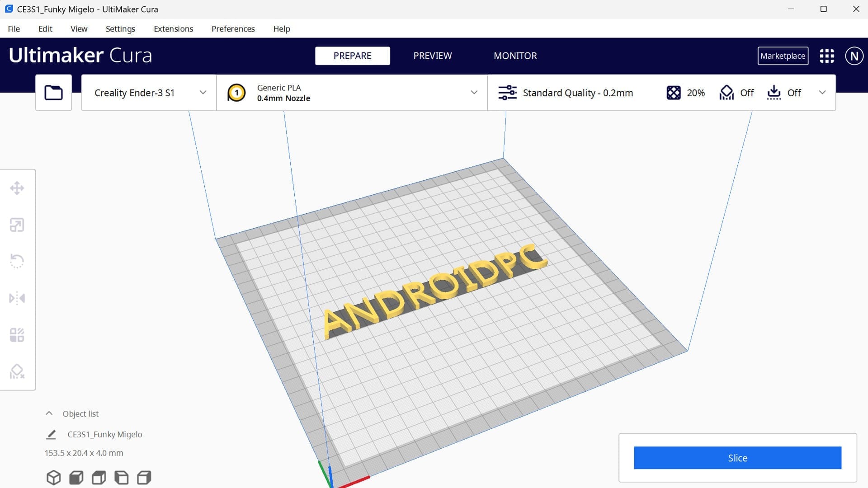Click the 153.5 x 20.4 x 4.0 mm dimensions

[x=84, y=453]
